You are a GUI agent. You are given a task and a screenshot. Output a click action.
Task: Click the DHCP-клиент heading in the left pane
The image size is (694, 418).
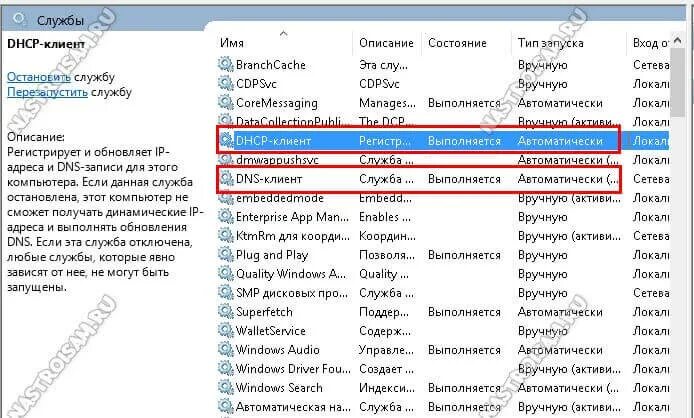[46, 44]
